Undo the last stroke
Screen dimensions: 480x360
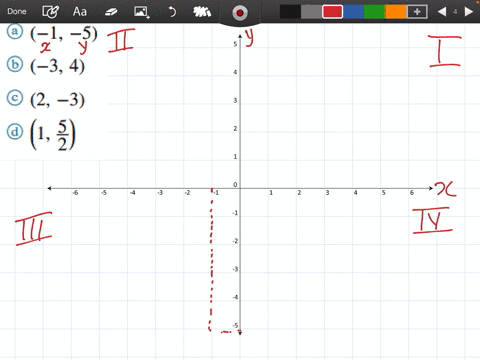(x=172, y=12)
